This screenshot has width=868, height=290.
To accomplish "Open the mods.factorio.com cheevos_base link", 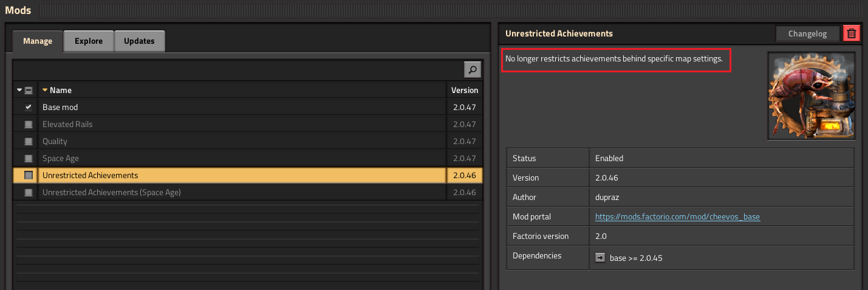I will [x=677, y=216].
